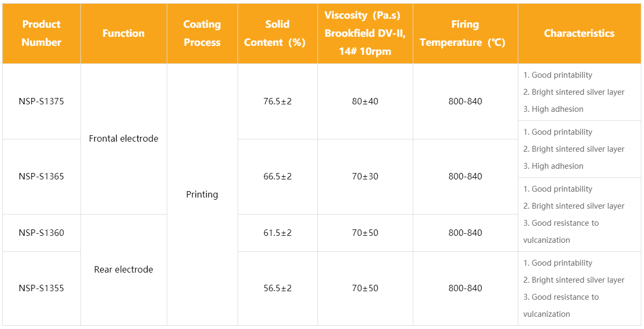The height and width of the screenshot is (329, 644).
Task: Click the NSP-S1355 product cell
Action: pos(42,289)
